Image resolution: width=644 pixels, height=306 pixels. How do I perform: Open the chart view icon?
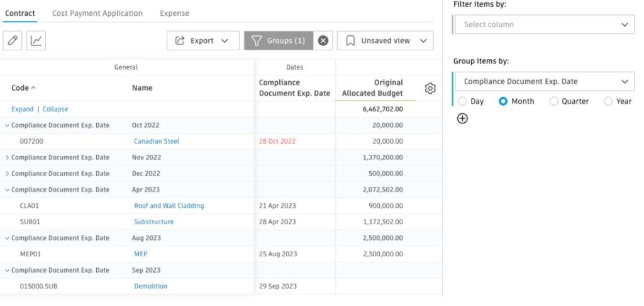[36, 41]
